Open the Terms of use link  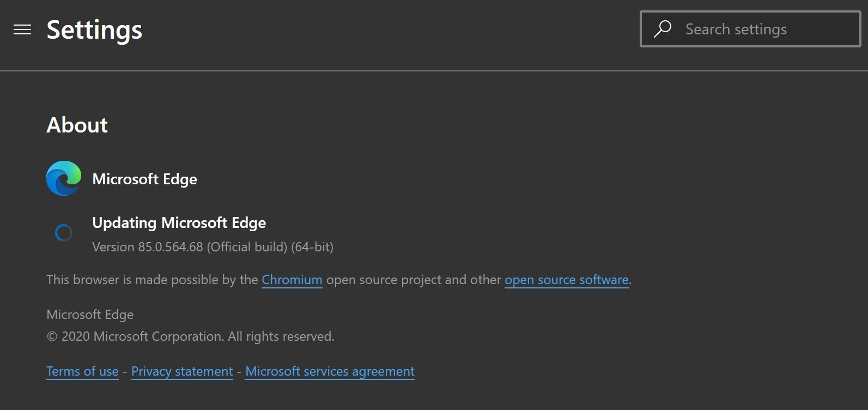point(82,371)
